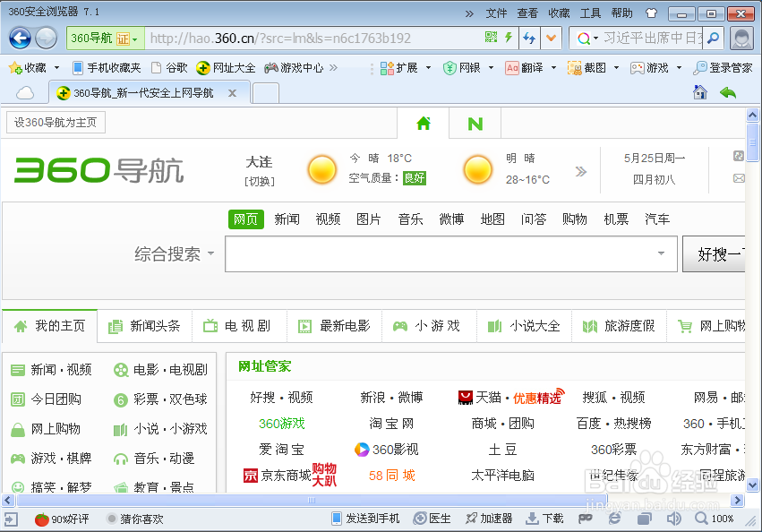Open 登录管家 in the toolbar
Screen dimensions: 762x532
pos(723,67)
